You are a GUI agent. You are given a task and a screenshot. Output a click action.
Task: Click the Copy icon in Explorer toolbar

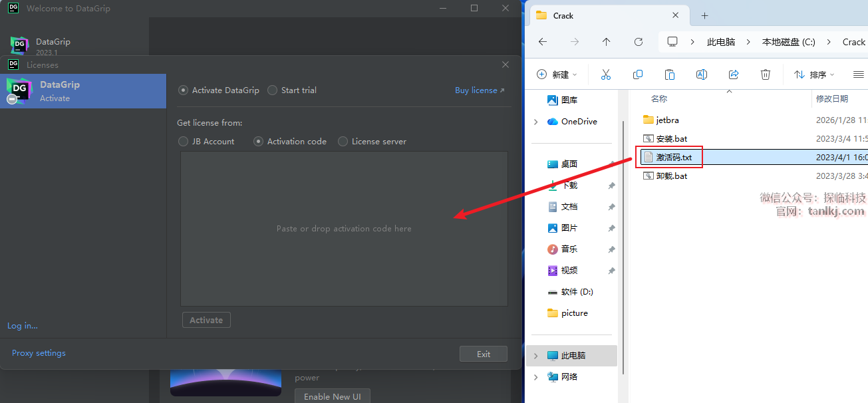pyautogui.click(x=637, y=74)
